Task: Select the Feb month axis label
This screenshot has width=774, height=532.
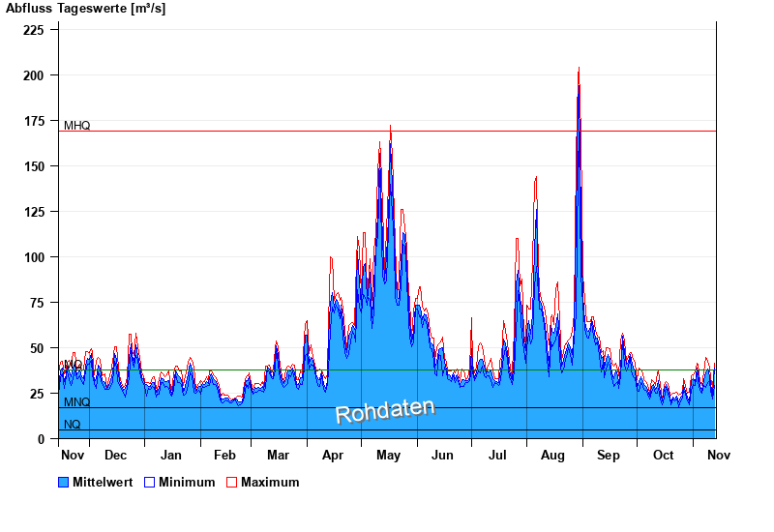Action: coord(224,455)
